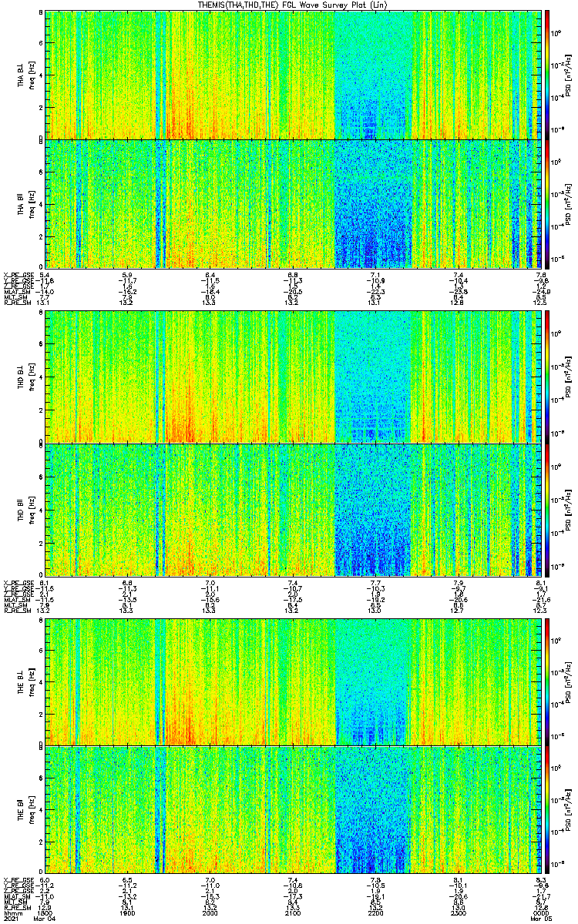The image size is (578, 924).
Task: Click the 0000 time tick label
Action: [x=540, y=914]
